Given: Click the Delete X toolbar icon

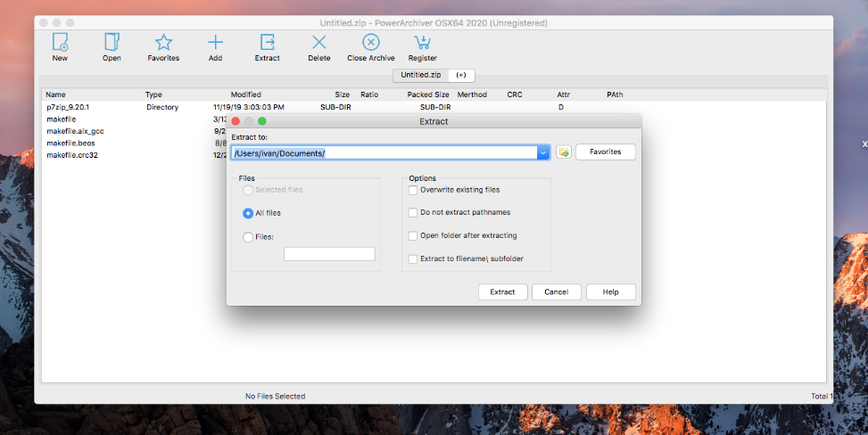Looking at the screenshot, I should [318, 42].
